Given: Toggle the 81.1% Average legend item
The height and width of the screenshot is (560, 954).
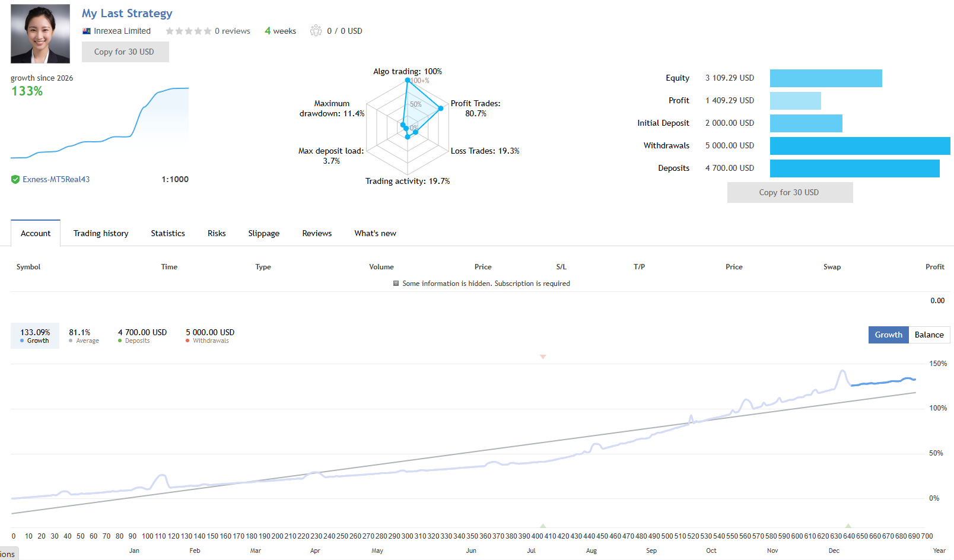Looking at the screenshot, I should point(84,336).
